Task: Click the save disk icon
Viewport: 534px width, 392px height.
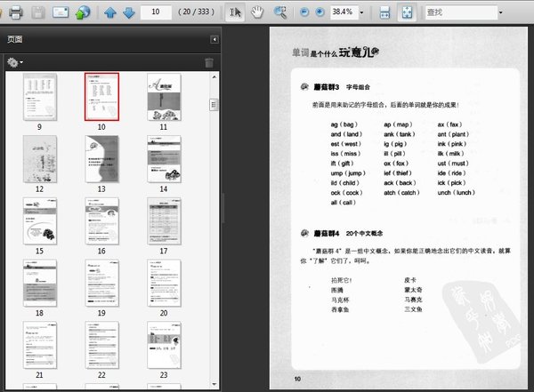Action: (37, 12)
